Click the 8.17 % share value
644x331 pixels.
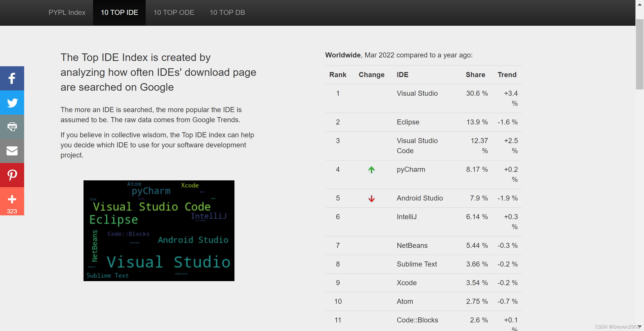(477, 169)
